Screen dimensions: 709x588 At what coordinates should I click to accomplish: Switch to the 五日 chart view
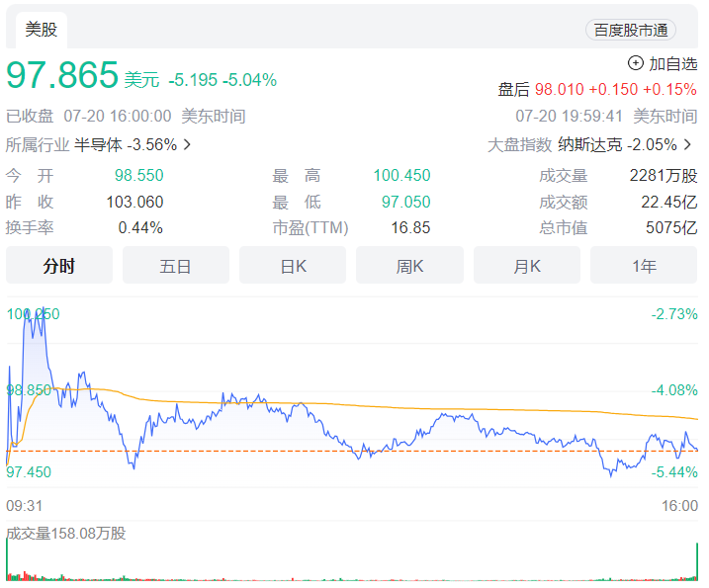click(x=176, y=265)
